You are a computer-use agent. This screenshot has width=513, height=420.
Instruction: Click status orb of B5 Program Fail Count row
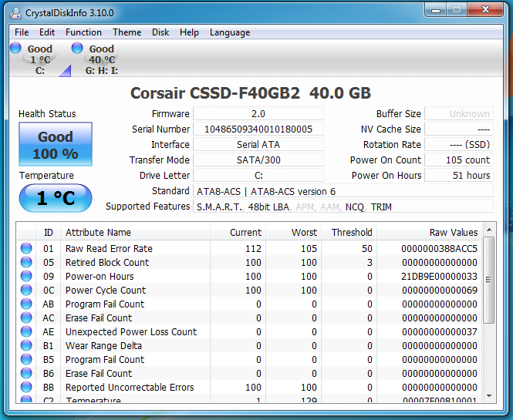pyautogui.click(x=26, y=360)
